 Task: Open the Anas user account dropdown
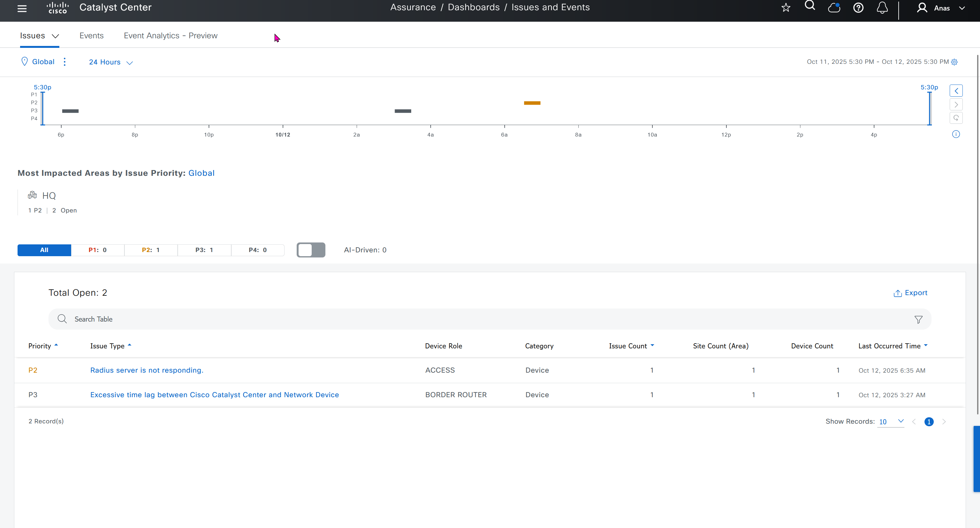(941, 8)
